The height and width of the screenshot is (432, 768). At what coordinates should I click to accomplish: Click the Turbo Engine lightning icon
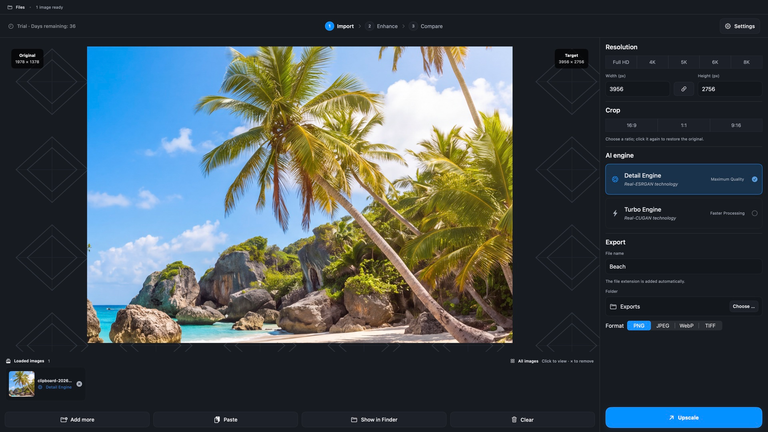coord(615,213)
